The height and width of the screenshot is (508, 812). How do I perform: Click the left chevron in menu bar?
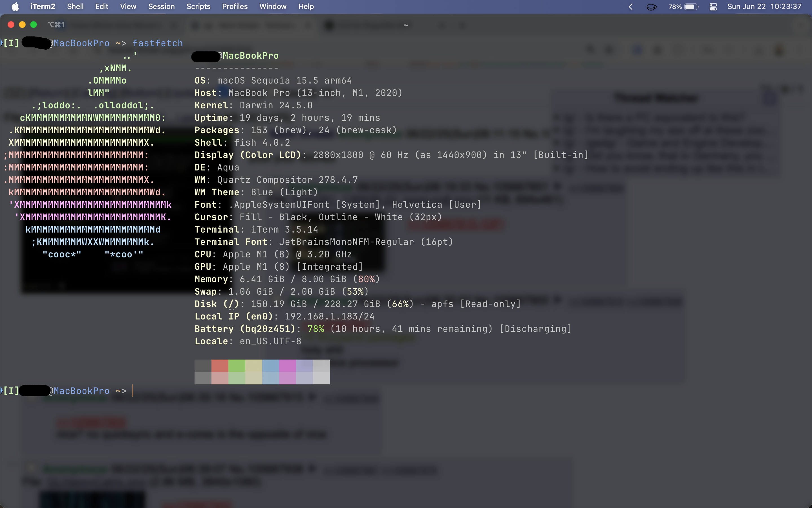pos(630,7)
